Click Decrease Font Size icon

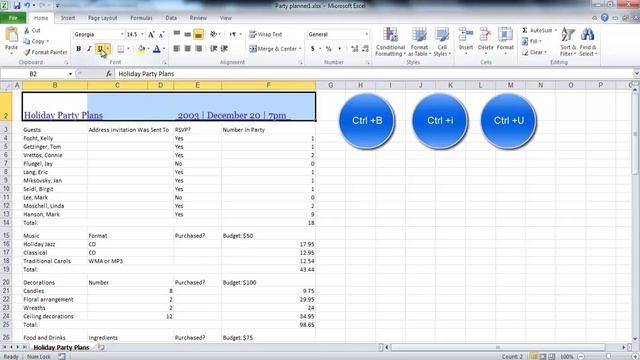point(162,35)
